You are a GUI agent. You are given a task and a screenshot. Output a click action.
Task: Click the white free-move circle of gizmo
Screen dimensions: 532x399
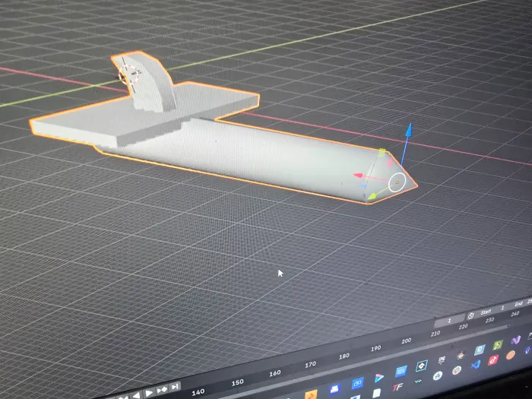coord(397,182)
